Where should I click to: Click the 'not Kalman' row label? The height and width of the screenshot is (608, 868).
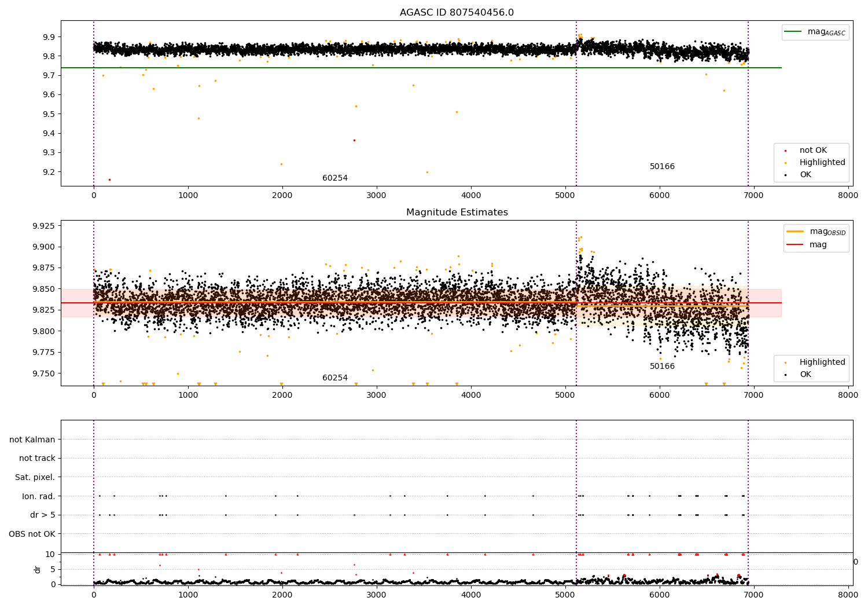32,439
